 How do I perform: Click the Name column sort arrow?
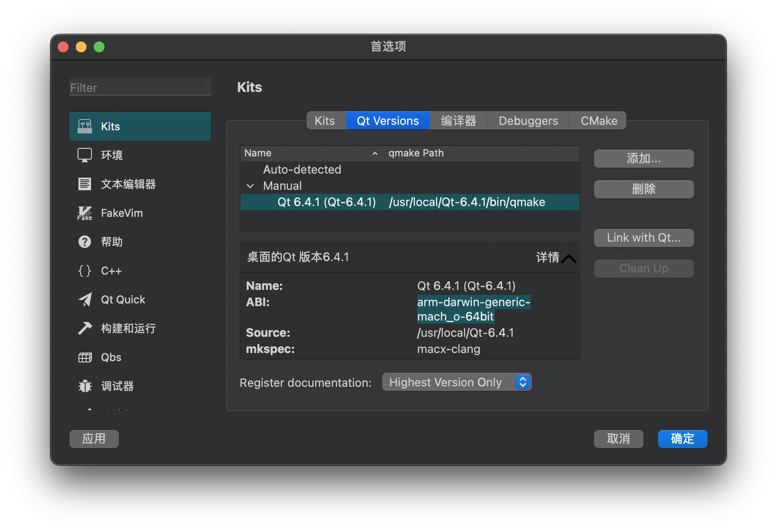tap(375, 153)
